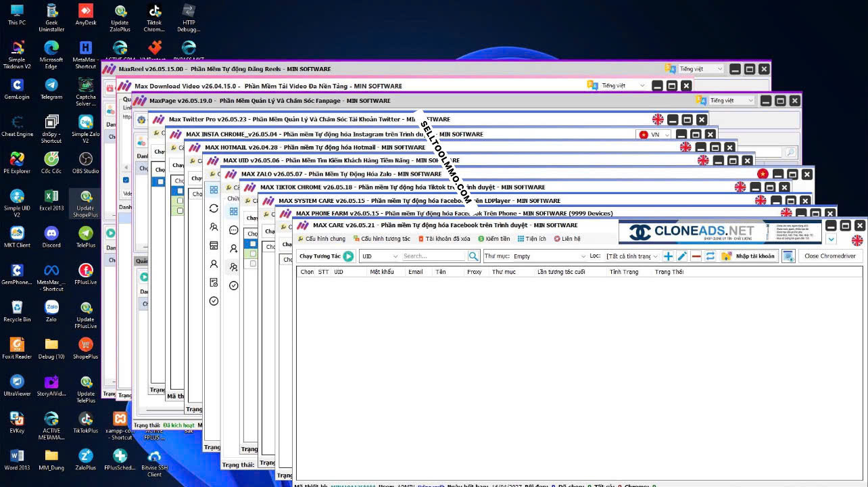This screenshot has width=868, height=487.
Task: Open store icon in MAX UID sidebar
Action: (214, 246)
